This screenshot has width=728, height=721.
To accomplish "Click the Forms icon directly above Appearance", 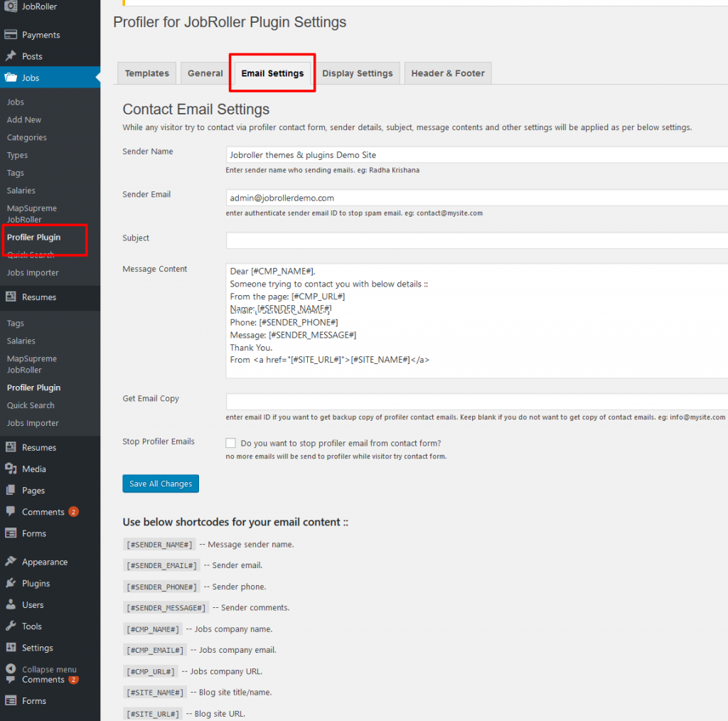I will (x=11, y=533).
